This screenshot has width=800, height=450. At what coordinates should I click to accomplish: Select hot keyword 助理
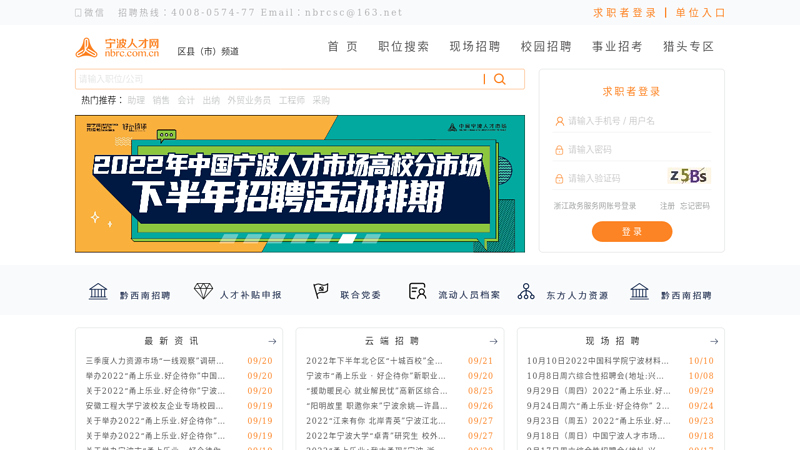click(136, 100)
